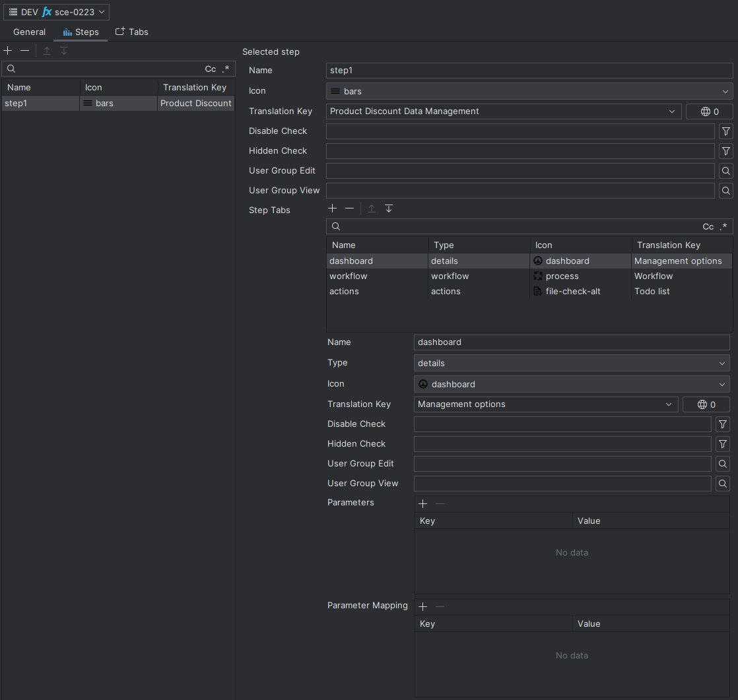Sort step tabs by Translation Key column
738x700 pixels.
pos(681,245)
